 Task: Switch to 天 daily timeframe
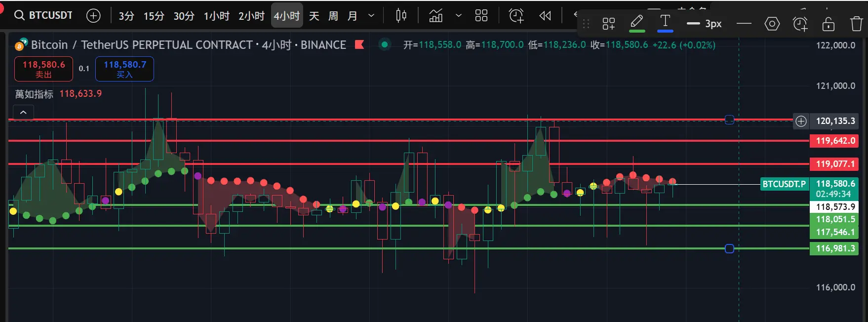click(x=314, y=16)
